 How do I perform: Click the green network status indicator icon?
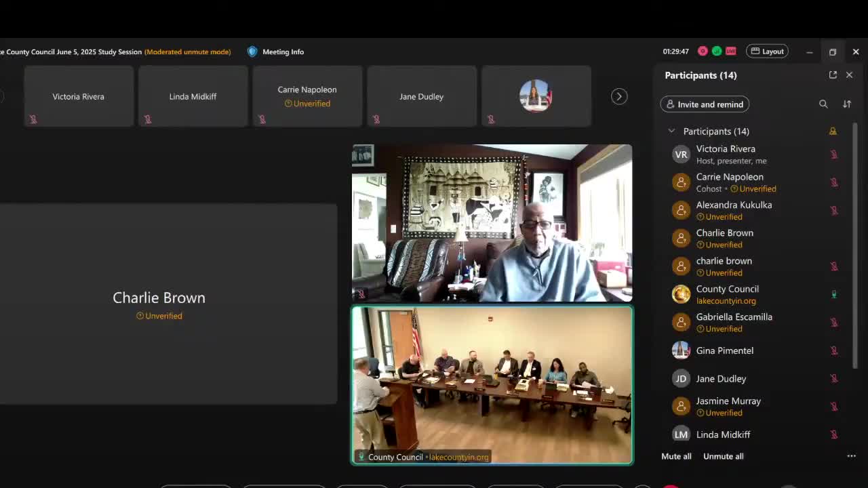717,52
